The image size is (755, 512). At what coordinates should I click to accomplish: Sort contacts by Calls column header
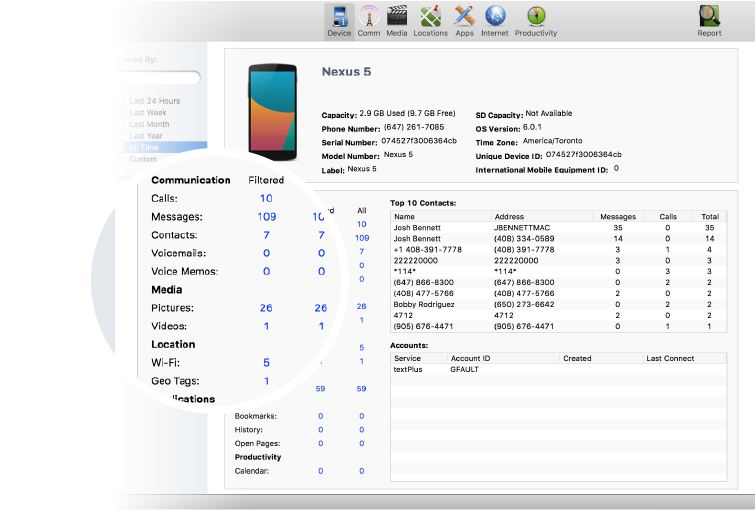(x=668, y=217)
